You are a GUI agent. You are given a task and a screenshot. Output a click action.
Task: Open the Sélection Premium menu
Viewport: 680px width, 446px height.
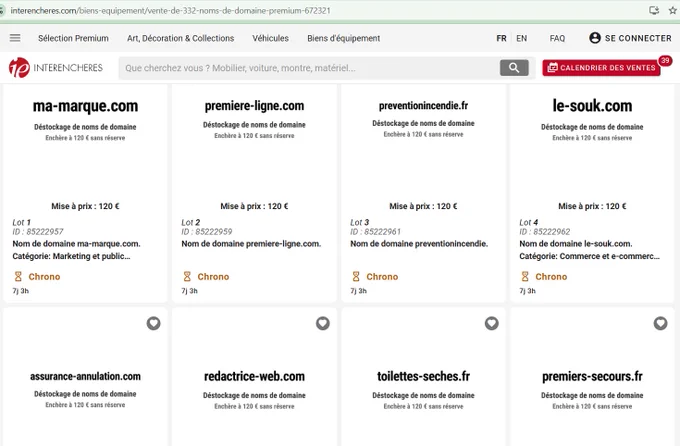tap(73, 38)
